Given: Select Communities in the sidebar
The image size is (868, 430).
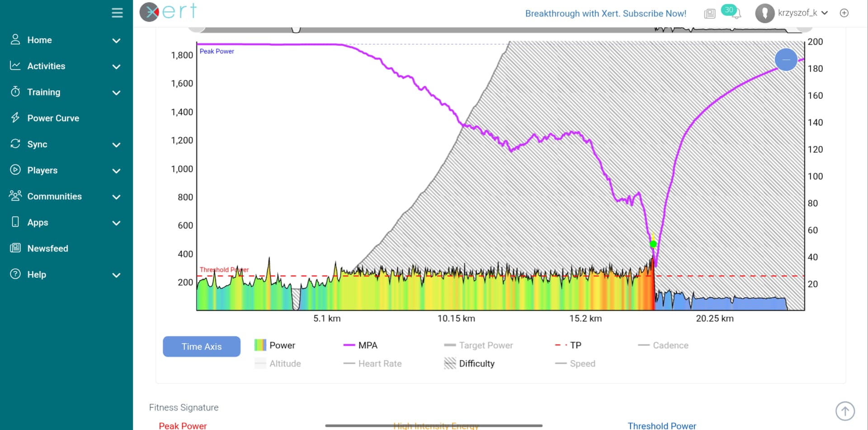Looking at the screenshot, I should click(54, 196).
